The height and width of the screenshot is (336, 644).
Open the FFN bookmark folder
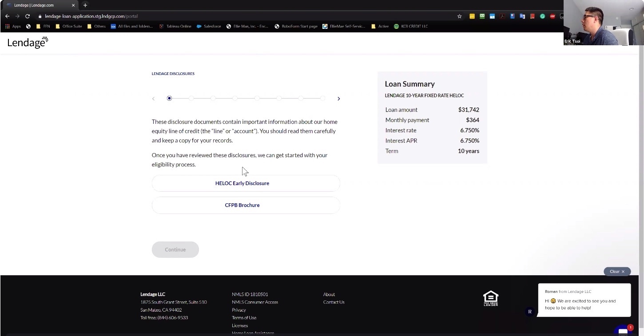pyautogui.click(x=43, y=26)
